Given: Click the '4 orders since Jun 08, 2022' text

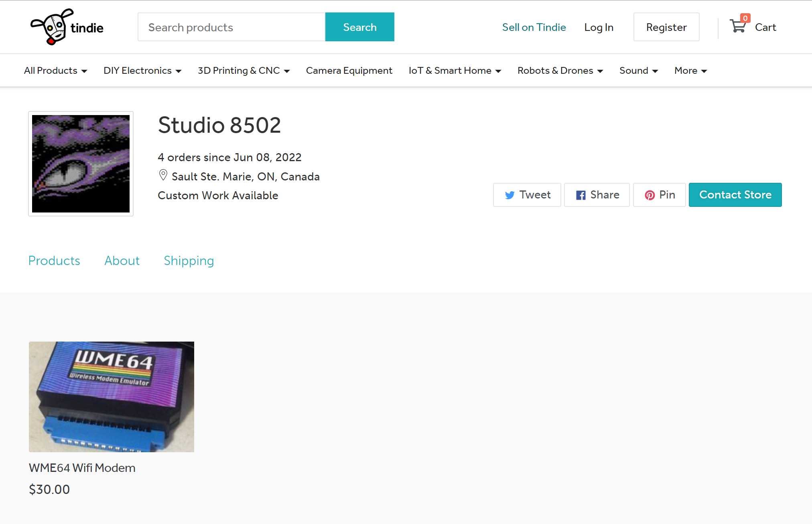Looking at the screenshot, I should (x=229, y=157).
